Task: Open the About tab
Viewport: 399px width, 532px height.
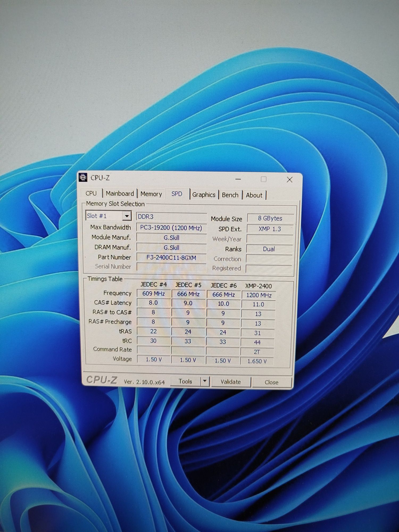Action: click(254, 195)
